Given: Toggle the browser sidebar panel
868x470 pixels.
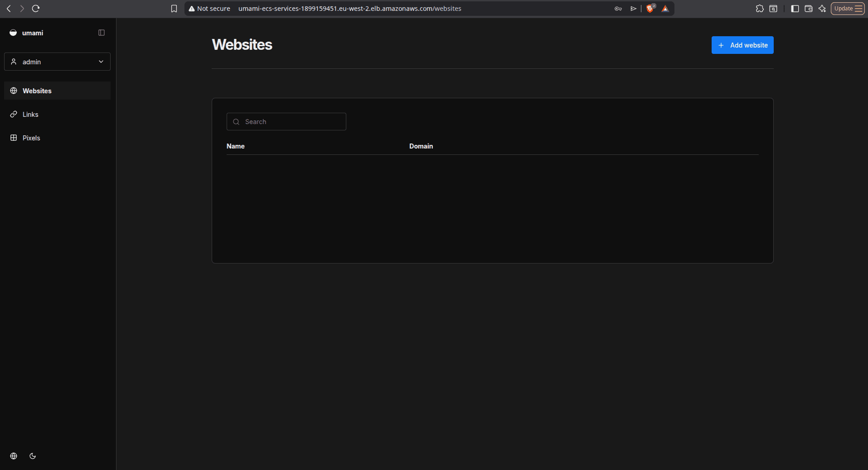Looking at the screenshot, I should pyautogui.click(x=795, y=9).
